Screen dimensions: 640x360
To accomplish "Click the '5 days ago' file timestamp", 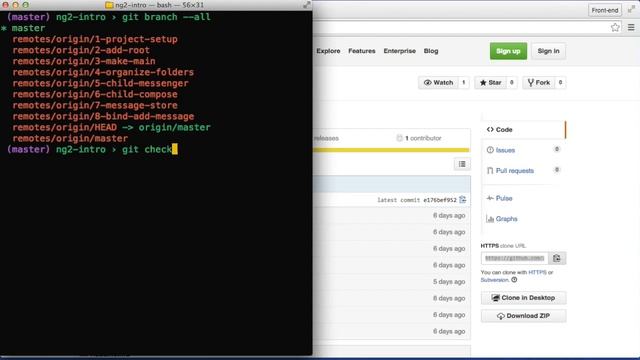I will [449, 282].
